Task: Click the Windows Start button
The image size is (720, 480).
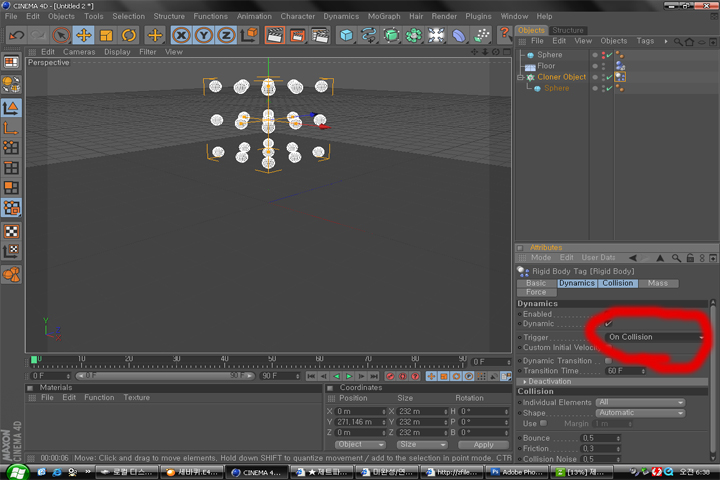Action: pos(17,472)
